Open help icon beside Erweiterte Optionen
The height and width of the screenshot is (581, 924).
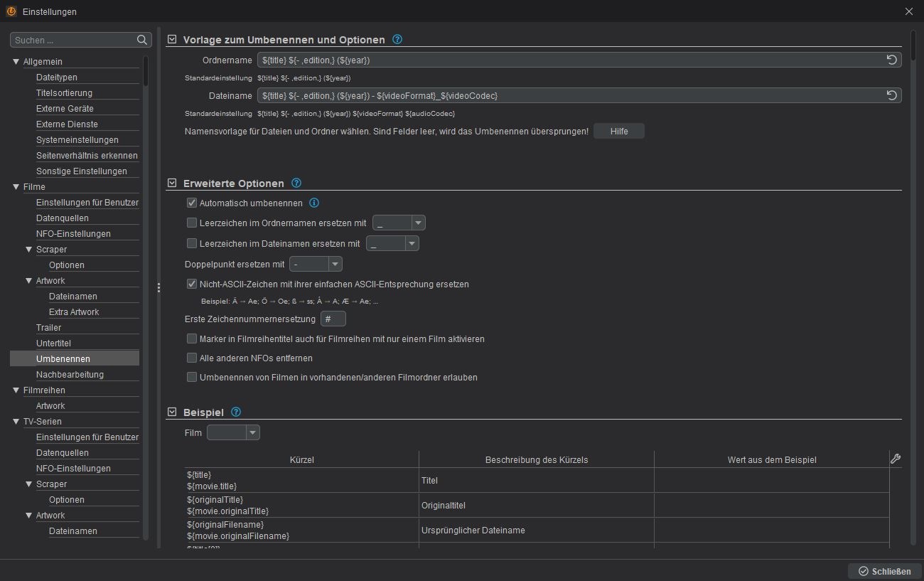click(296, 183)
